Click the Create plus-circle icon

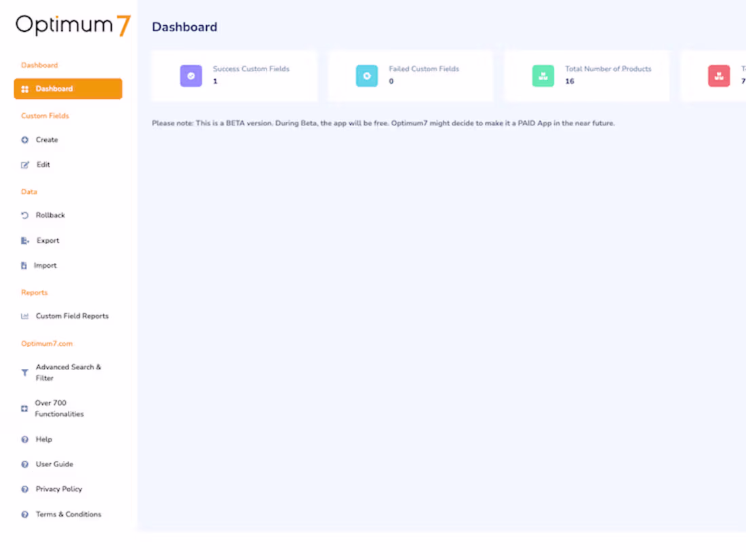click(x=24, y=140)
